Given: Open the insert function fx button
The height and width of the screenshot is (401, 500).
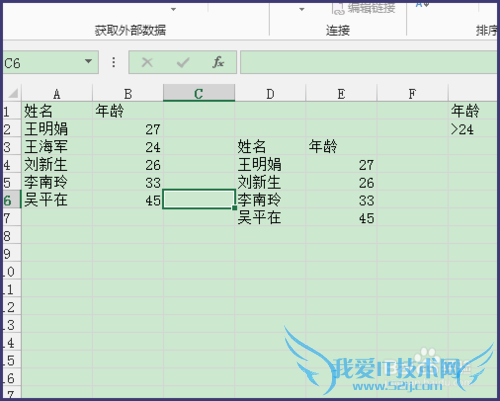Looking at the screenshot, I should (x=218, y=62).
